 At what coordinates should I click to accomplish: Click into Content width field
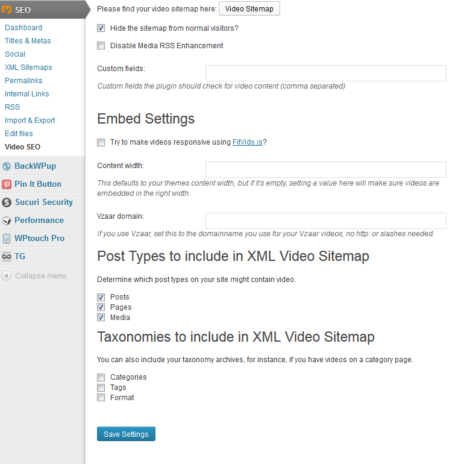pos(326,170)
